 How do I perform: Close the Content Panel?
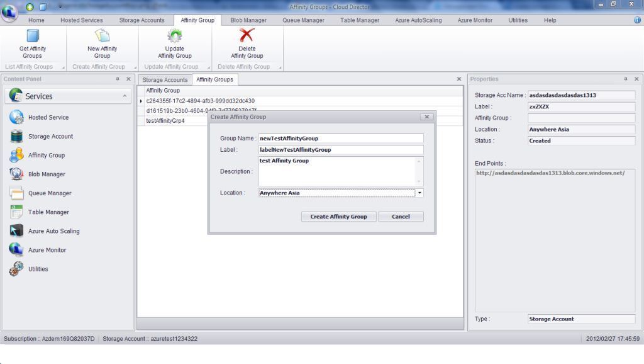[128, 79]
